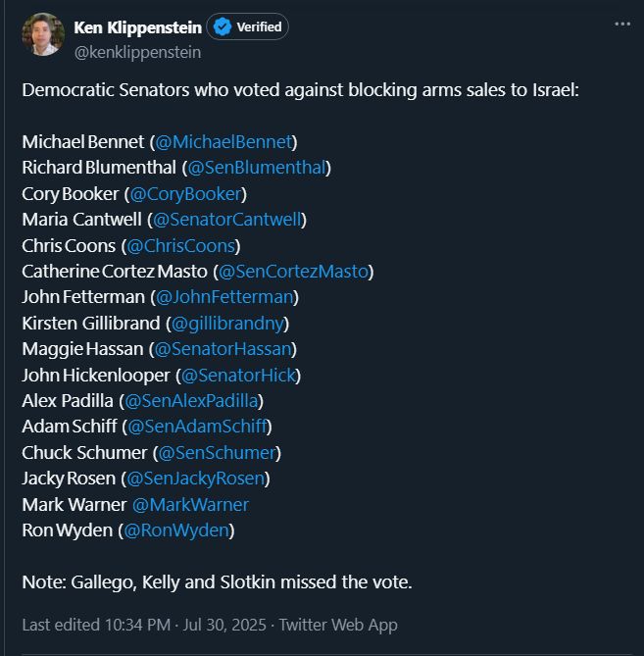Image resolution: width=644 pixels, height=656 pixels.
Task: Click the @SenatorHick mention
Action: coord(239,375)
